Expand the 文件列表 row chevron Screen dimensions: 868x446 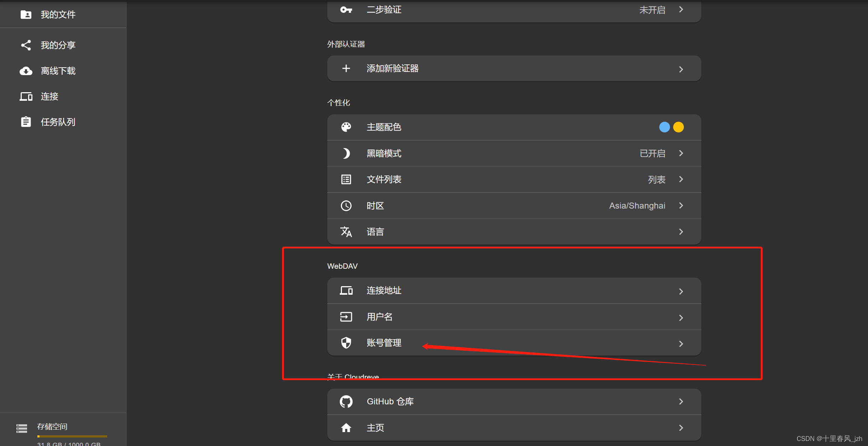pos(681,179)
